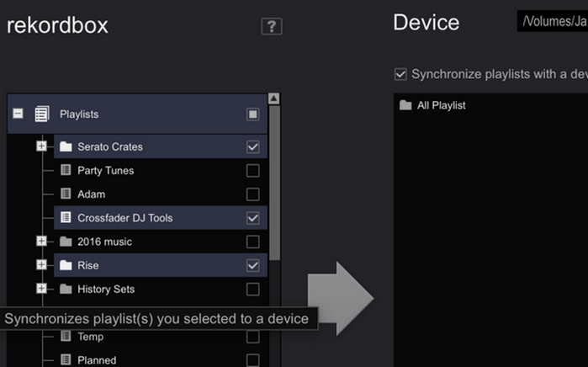Click the Serato Crates folder icon
This screenshot has width=588, height=367.
[x=66, y=146]
